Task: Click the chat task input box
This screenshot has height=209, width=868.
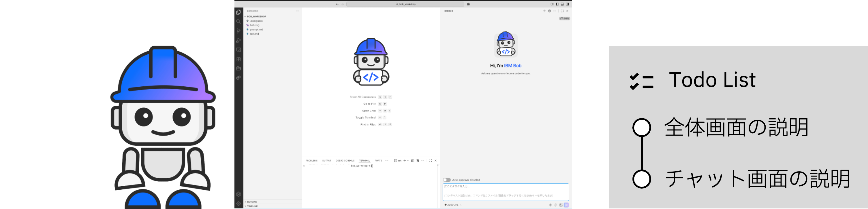Action: click(506, 192)
